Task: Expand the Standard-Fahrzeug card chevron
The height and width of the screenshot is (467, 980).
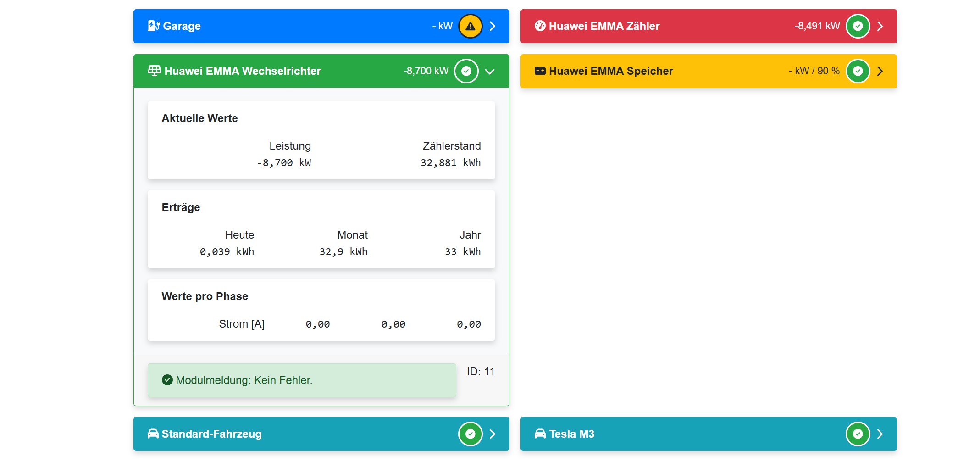Action: click(x=493, y=434)
